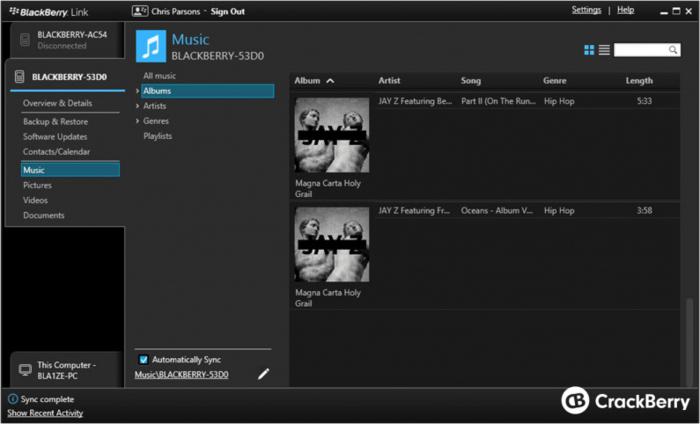This screenshot has width=700, height=424.
Task: Switch to list view icon
Action: [604, 50]
